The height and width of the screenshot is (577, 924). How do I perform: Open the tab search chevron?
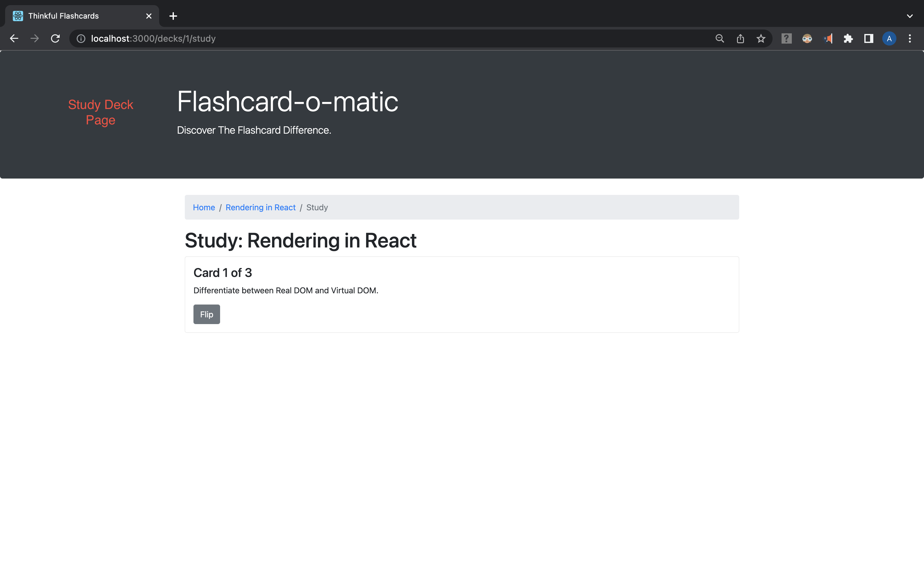click(x=910, y=16)
